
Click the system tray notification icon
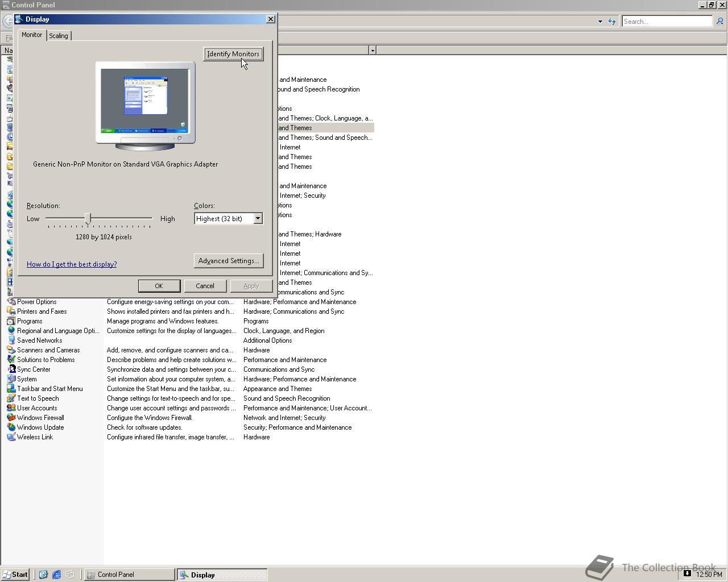coord(687,573)
